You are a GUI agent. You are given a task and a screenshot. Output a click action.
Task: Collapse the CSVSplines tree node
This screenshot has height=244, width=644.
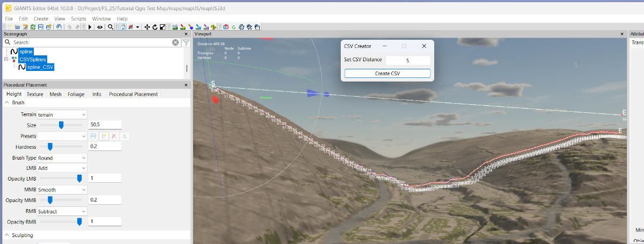(x=6, y=59)
